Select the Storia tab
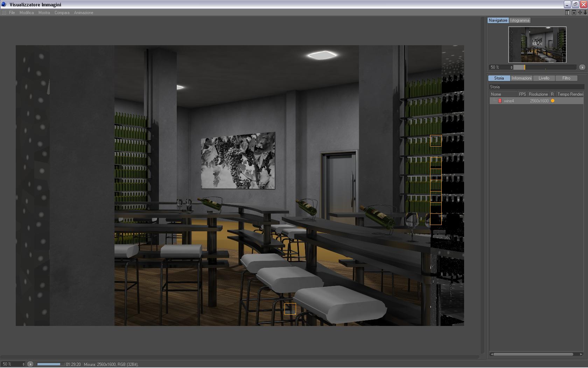588x368 pixels. [x=499, y=78]
